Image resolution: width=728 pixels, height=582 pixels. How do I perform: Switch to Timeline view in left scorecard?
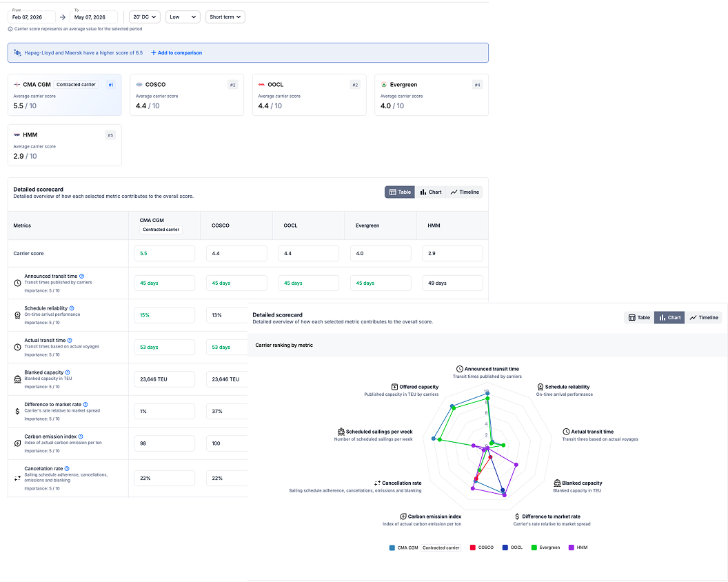[x=464, y=192]
